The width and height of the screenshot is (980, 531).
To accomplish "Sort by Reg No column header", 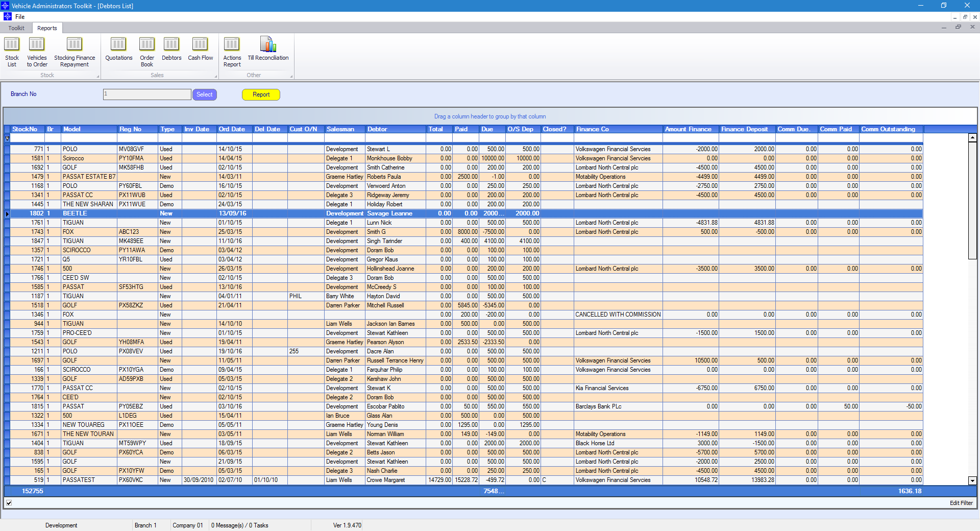I will click(138, 129).
